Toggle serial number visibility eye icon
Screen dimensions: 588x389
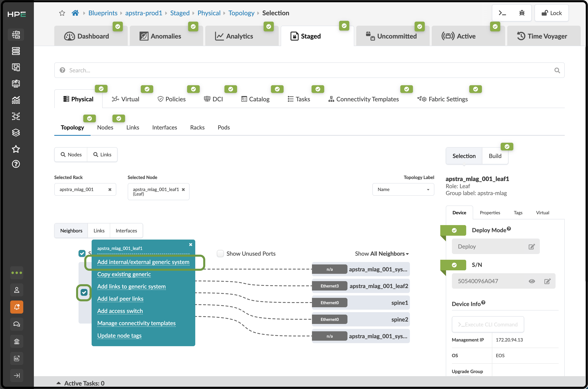[532, 281]
